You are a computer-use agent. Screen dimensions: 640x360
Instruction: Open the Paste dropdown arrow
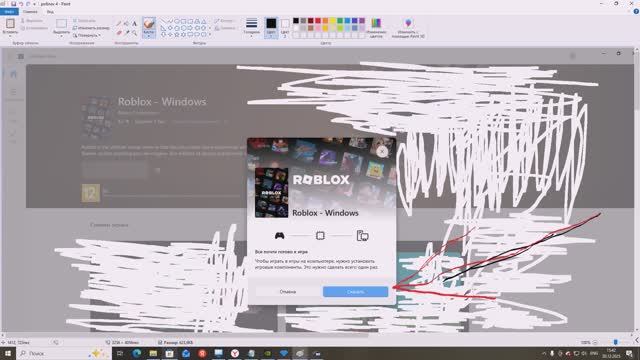10,36
